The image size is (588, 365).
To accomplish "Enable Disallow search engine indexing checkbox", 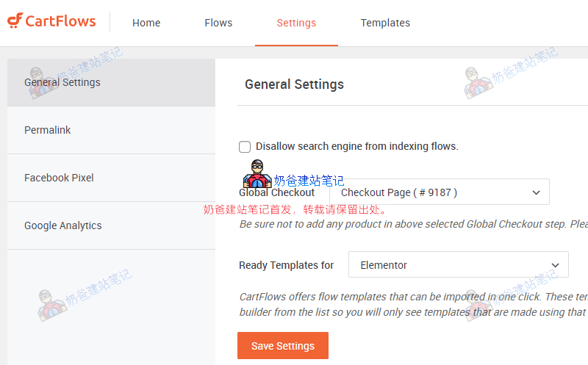I will click(245, 147).
